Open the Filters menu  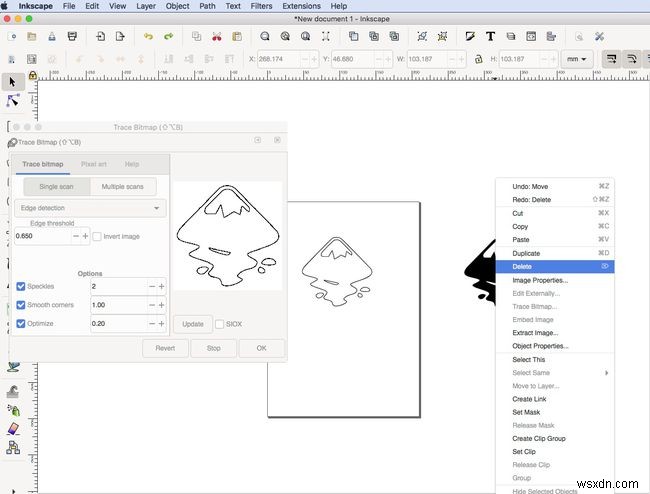coord(261,6)
